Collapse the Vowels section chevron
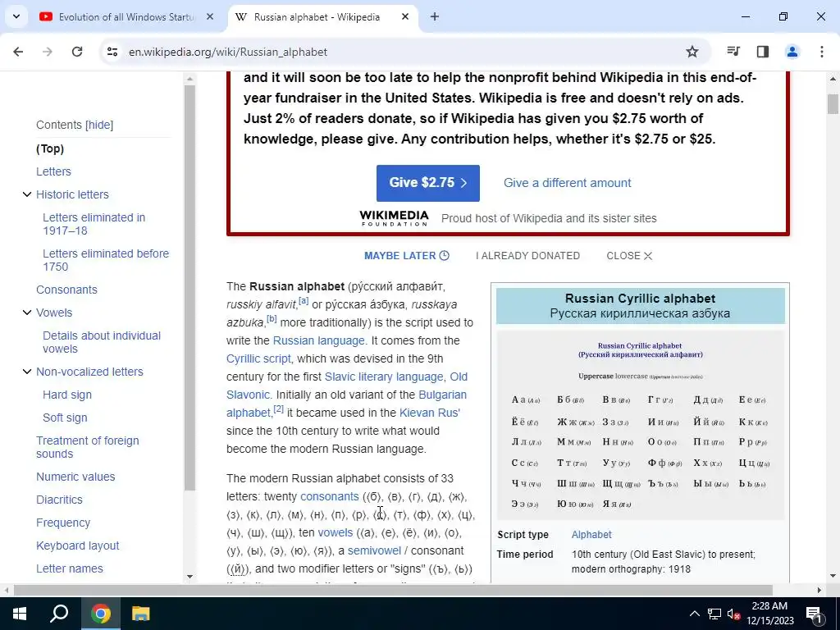The width and height of the screenshot is (840, 630). (27, 313)
